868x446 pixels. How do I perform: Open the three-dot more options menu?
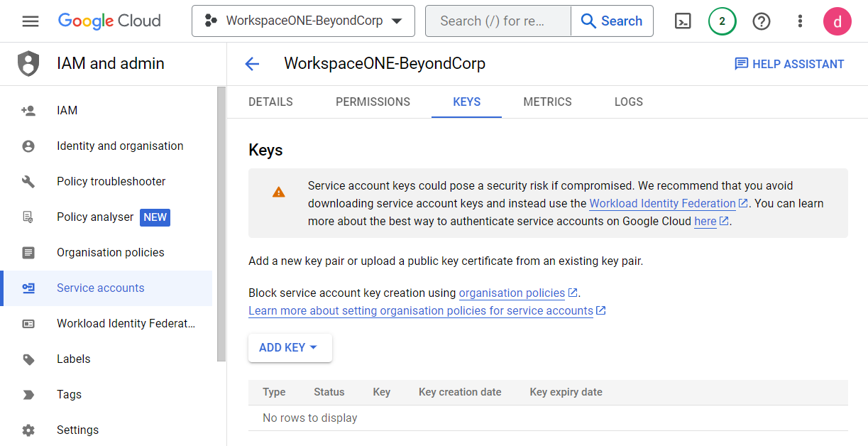point(800,21)
